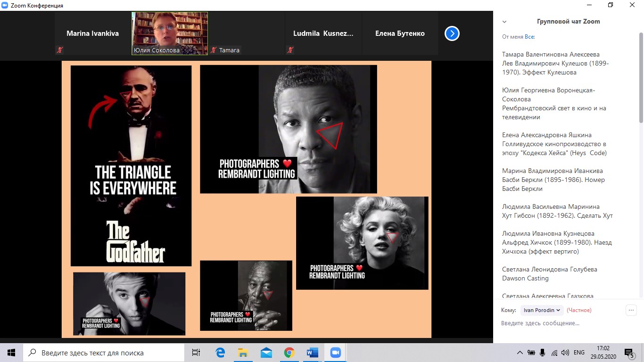Screen dimensions: 644x362
Task: Show hidden system tray icons
Action: tap(520, 353)
